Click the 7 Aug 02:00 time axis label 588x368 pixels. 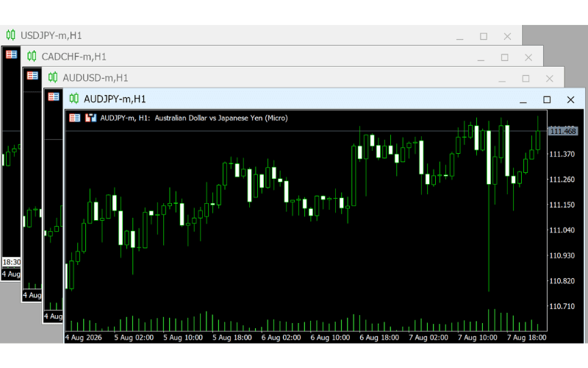pos(429,338)
